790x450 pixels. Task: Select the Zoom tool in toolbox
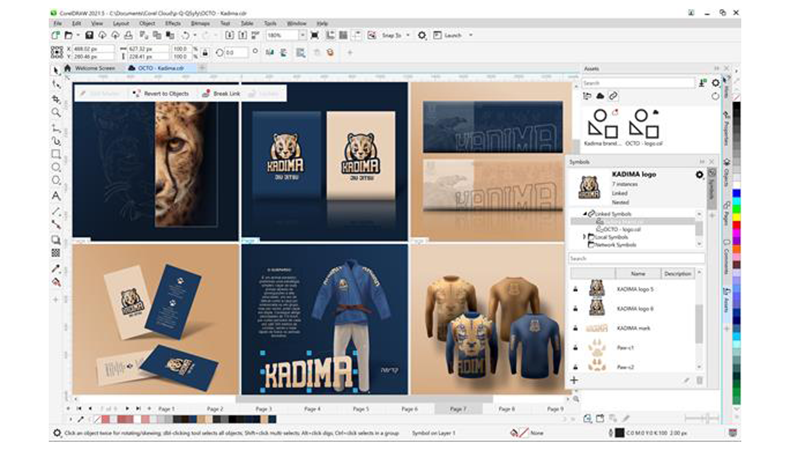click(56, 112)
